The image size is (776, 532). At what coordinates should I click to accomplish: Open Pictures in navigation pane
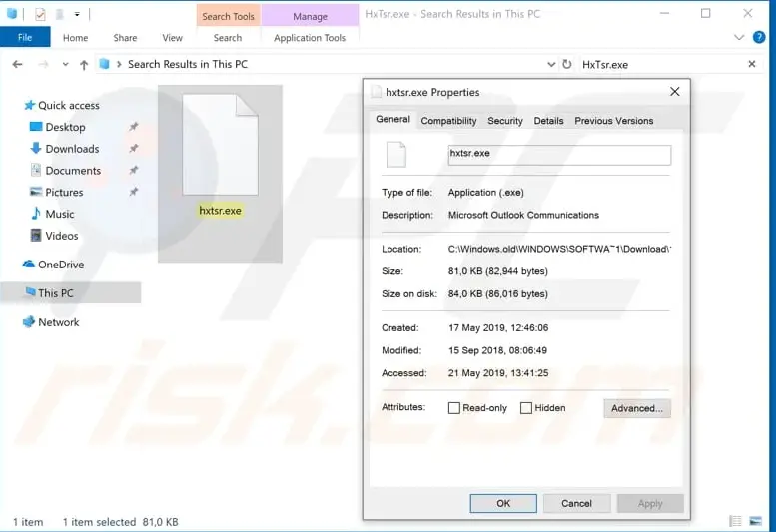[x=64, y=192]
